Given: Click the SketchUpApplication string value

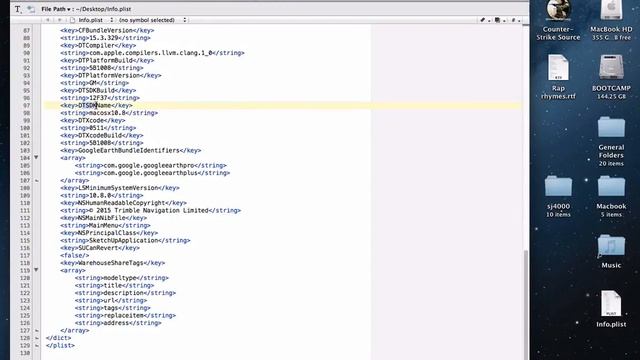Looking at the screenshot, I should coord(125,240).
